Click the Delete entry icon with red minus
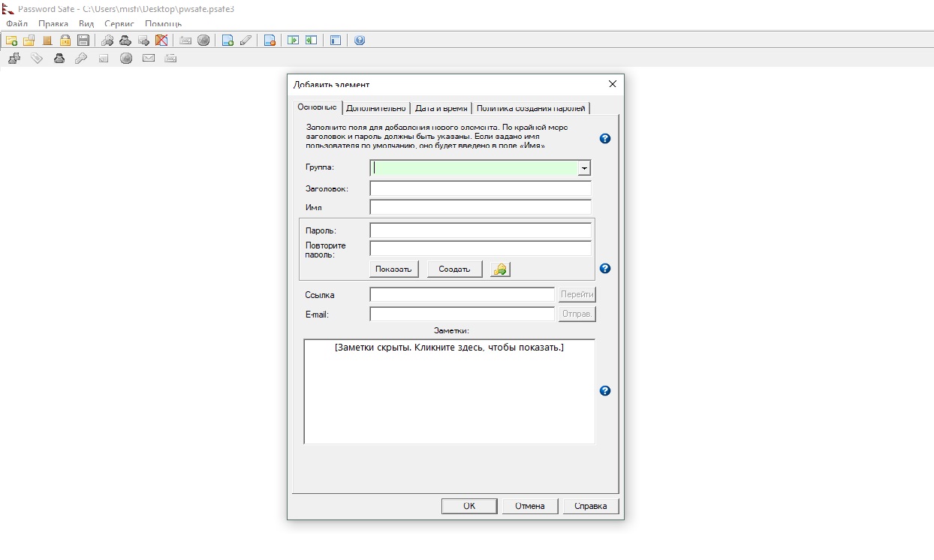The image size is (934, 560). (270, 41)
